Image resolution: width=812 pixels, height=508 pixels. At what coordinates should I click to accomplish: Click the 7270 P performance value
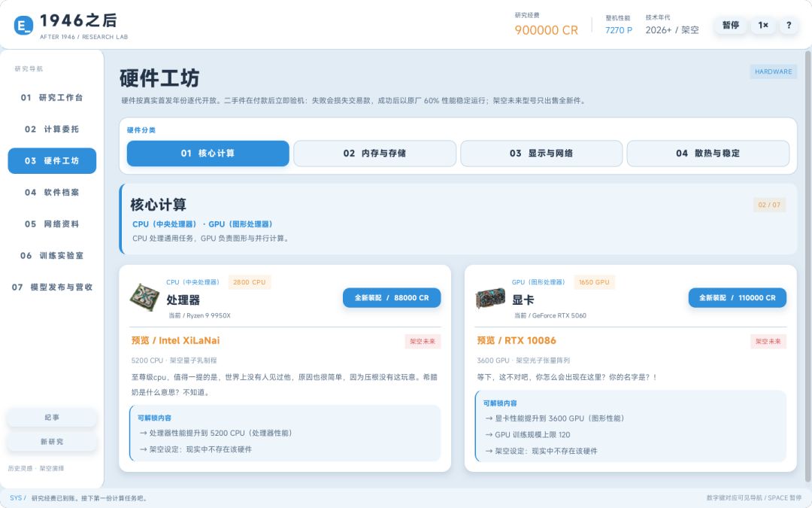[619, 30]
